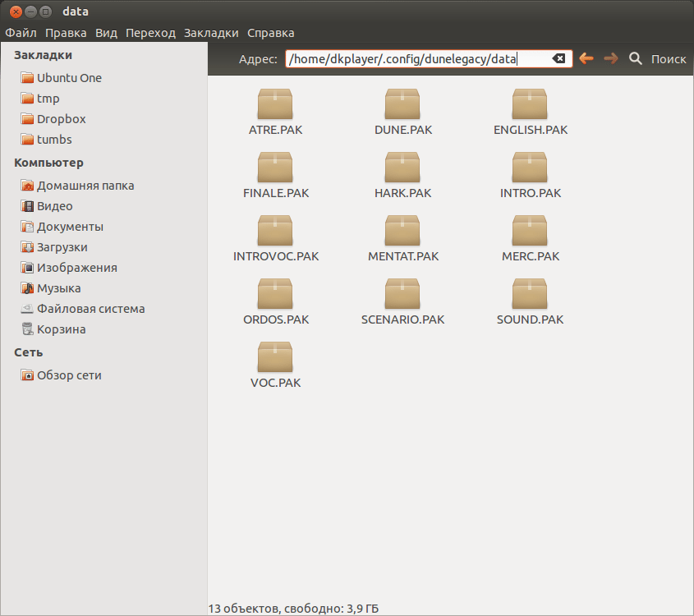Click the DUNE.PAK file name

[x=403, y=130]
